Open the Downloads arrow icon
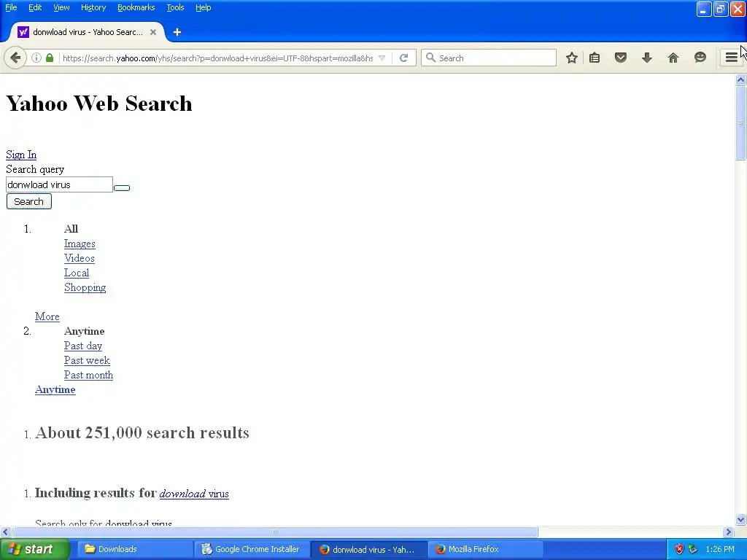The width and height of the screenshot is (747, 560). tap(646, 58)
